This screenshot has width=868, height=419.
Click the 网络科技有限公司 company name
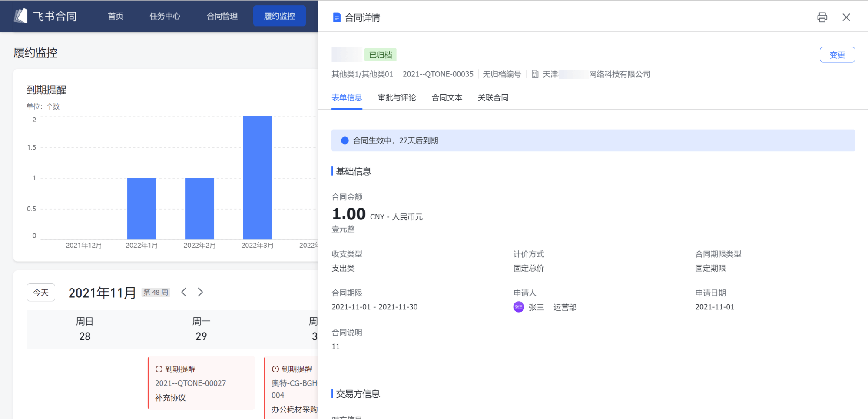[x=620, y=74]
